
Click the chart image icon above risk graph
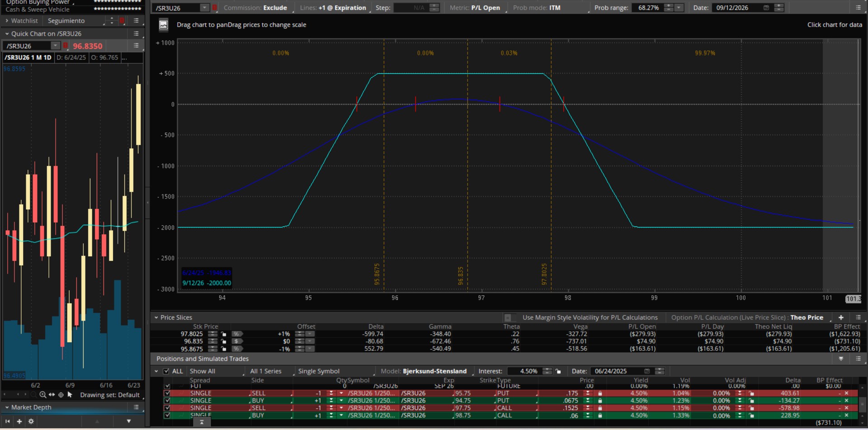pyautogui.click(x=164, y=25)
